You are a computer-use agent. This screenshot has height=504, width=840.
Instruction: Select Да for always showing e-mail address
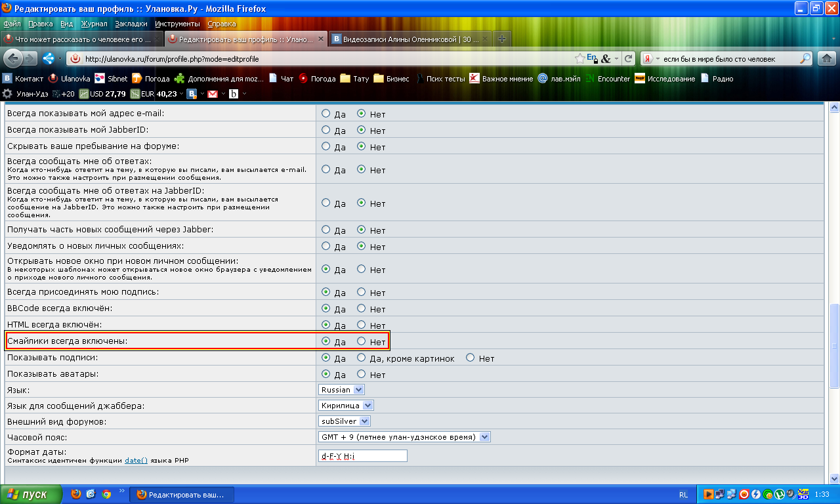pos(326,114)
